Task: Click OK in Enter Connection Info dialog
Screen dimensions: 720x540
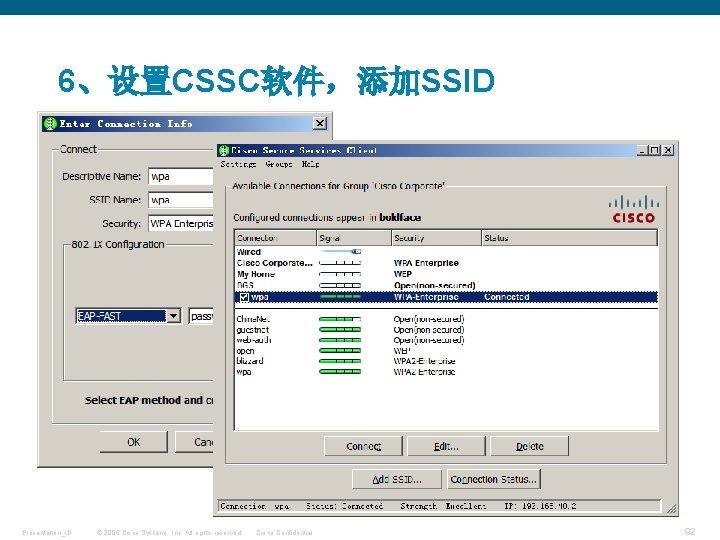Action: 134,442
